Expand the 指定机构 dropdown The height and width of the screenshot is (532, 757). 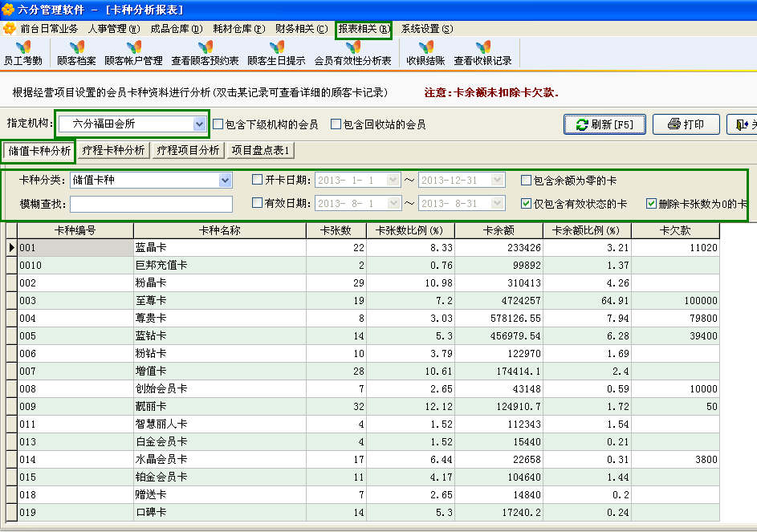(199, 124)
